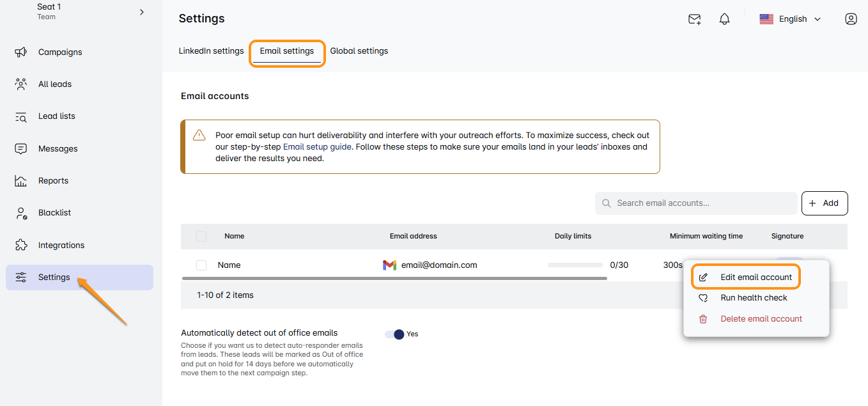Switch to Global settings tab
The image size is (868, 406).
click(359, 51)
